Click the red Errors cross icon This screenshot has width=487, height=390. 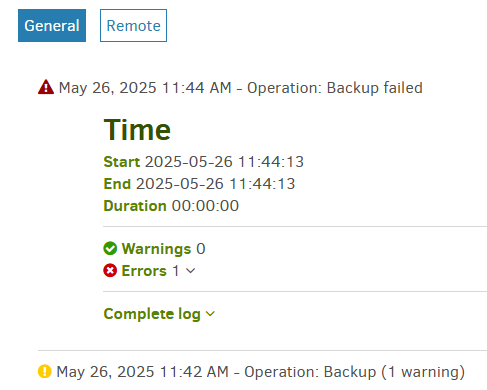tap(110, 271)
